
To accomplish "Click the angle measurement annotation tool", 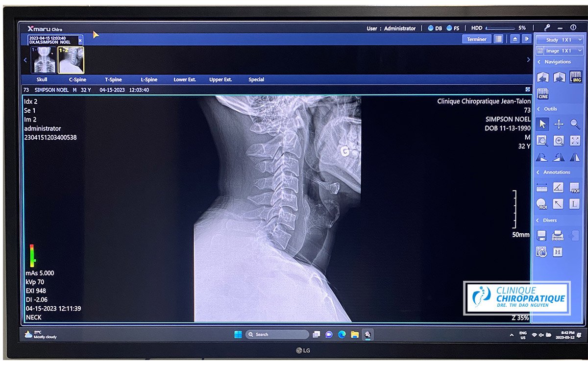I will tap(559, 187).
